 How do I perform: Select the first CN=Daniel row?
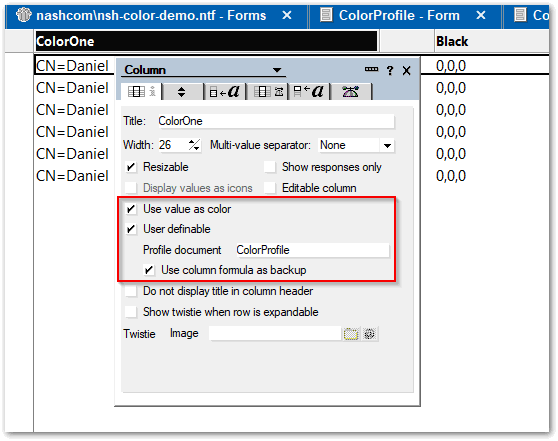point(74,66)
